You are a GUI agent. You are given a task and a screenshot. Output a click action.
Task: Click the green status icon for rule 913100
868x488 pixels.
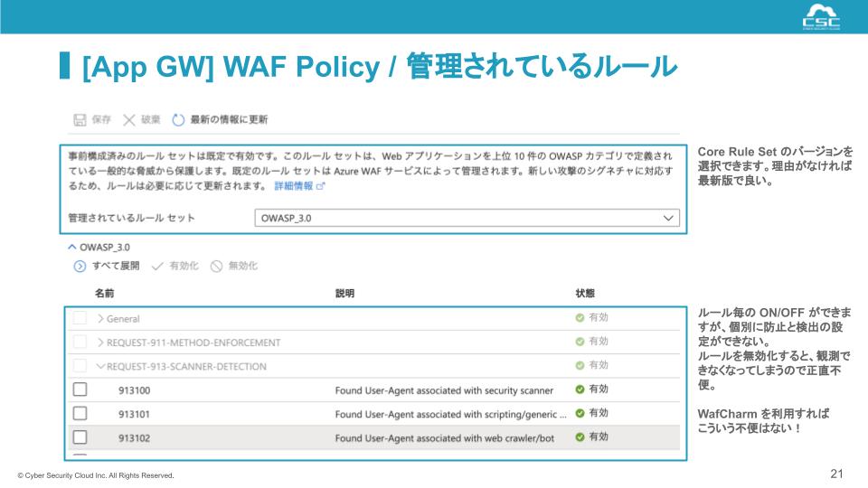[x=580, y=389]
